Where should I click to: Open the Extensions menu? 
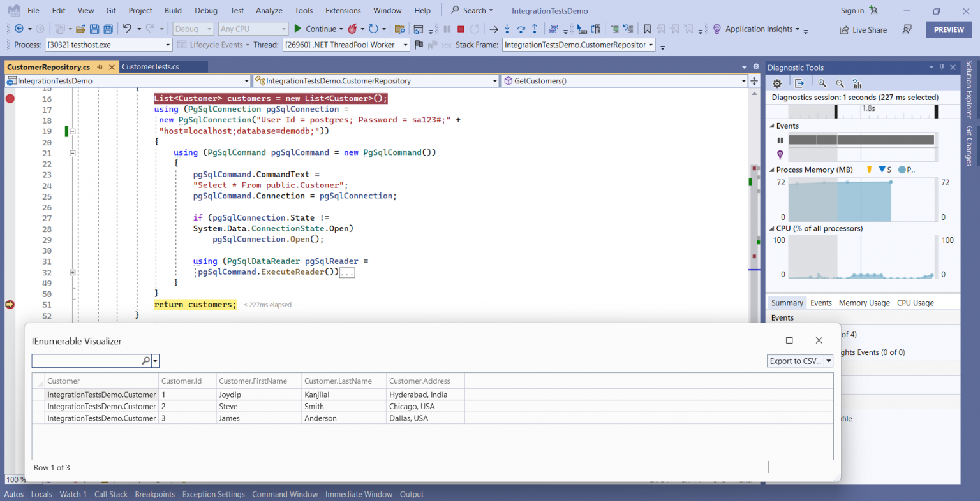click(x=343, y=10)
